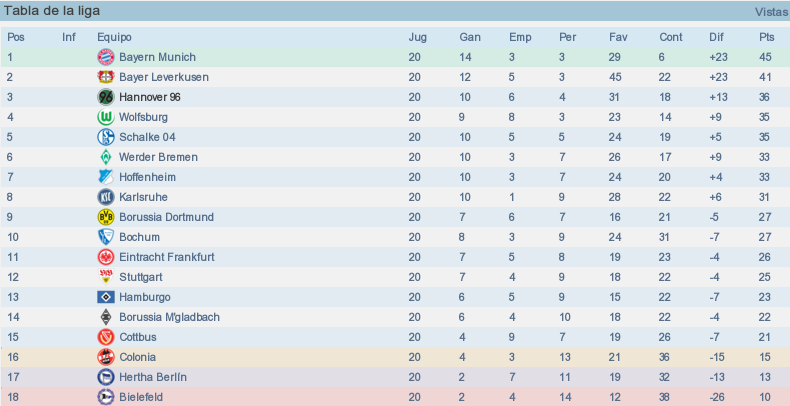
Task: Open Borussia M'gladbach team link
Action: click(x=169, y=317)
